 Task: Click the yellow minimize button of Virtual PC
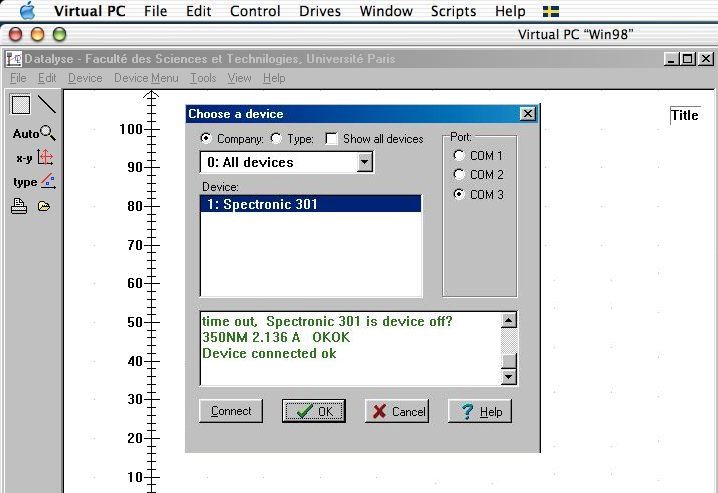tap(38, 34)
